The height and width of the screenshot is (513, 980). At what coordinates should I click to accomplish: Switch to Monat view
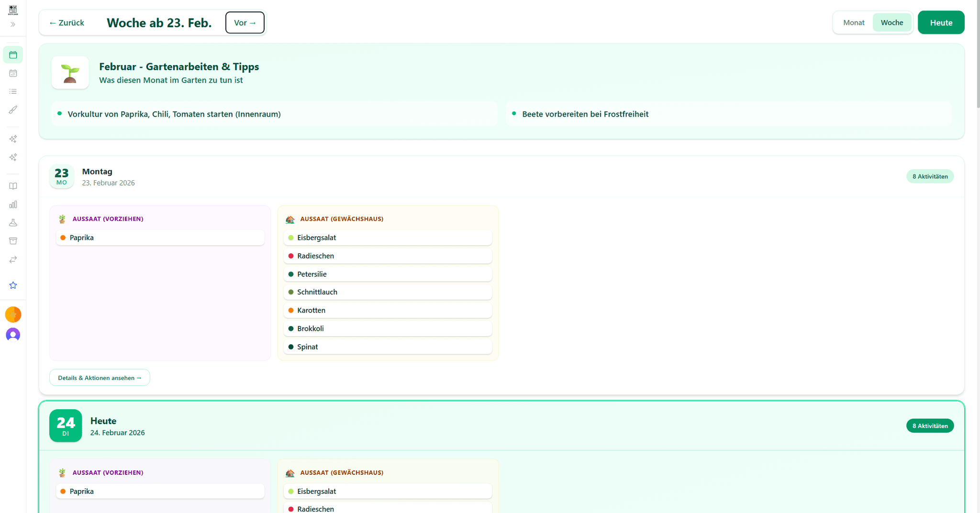(854, 22)
